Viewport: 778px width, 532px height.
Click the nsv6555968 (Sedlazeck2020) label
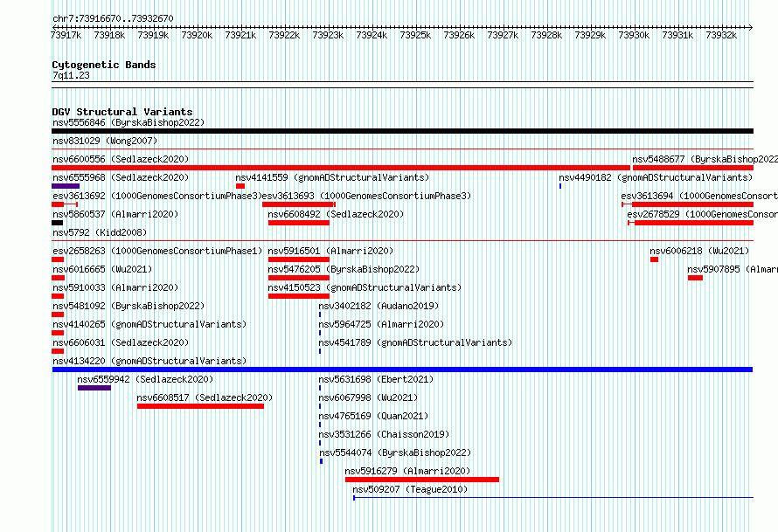coord(121,177)
